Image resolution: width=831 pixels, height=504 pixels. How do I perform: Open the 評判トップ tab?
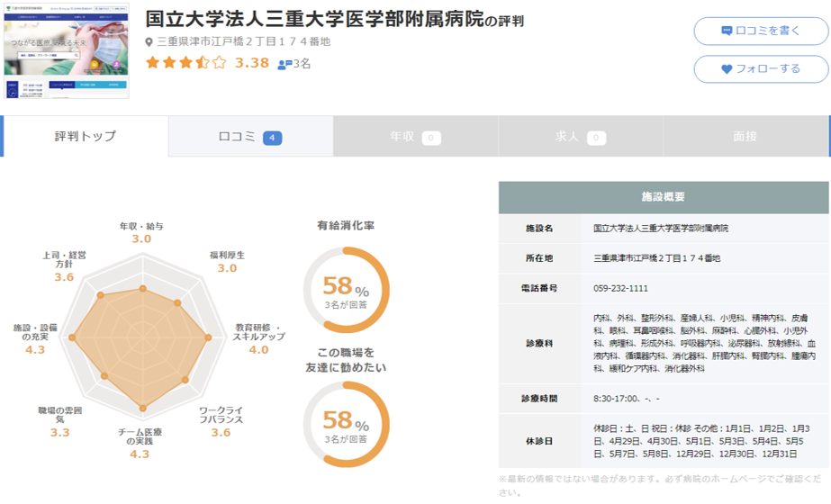86,136
